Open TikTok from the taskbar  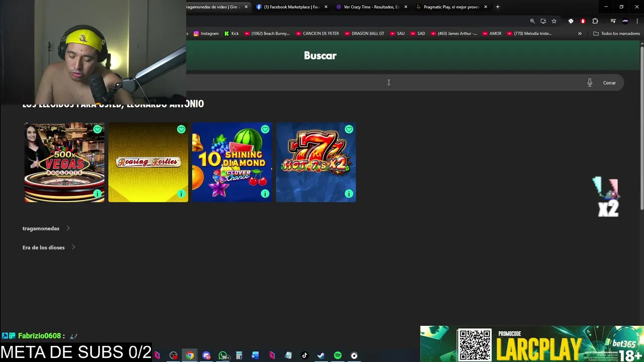(304, 355)
